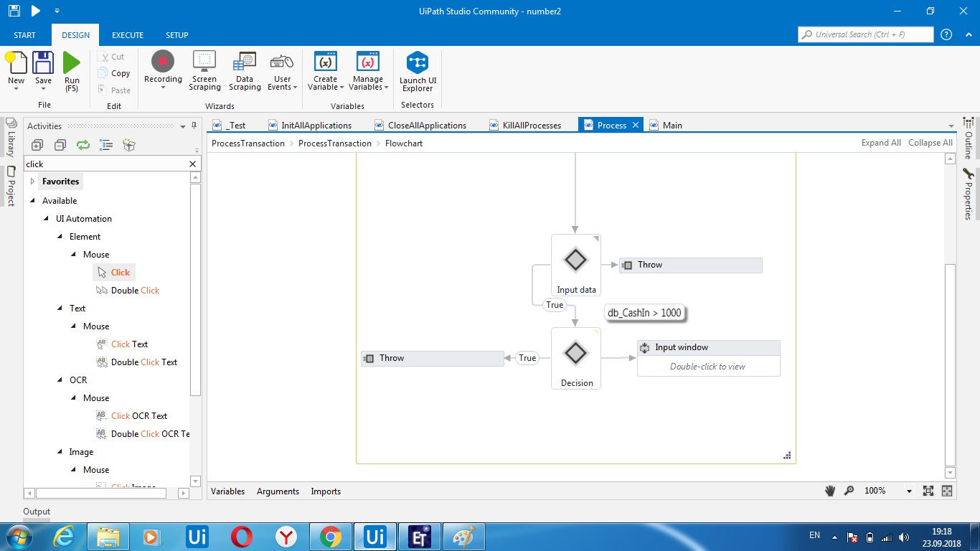Select the node labeled Decision
Screen dimensions: 980x551
pos(576,359)
